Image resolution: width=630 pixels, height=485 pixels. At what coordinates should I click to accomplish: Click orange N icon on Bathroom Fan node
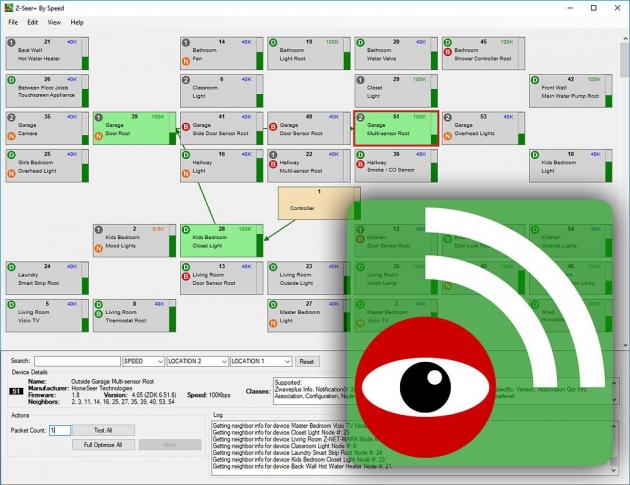coord(186,61)
